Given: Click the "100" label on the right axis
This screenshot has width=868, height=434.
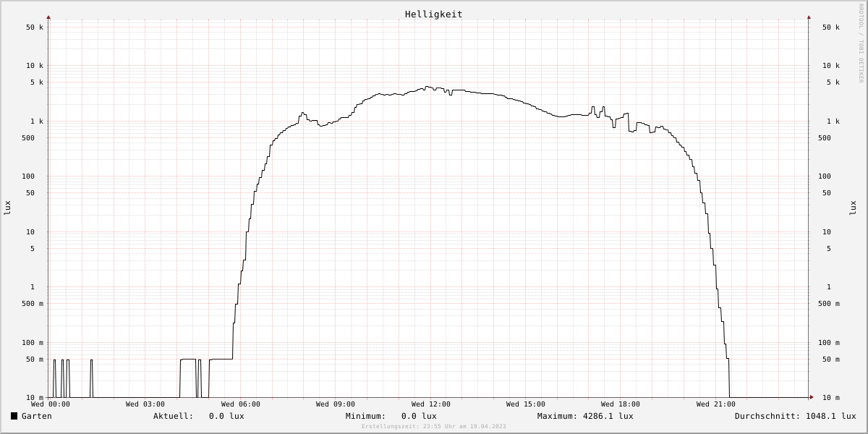Looking at the screenshot, I should pyautogui.click(x=825, y=176).
